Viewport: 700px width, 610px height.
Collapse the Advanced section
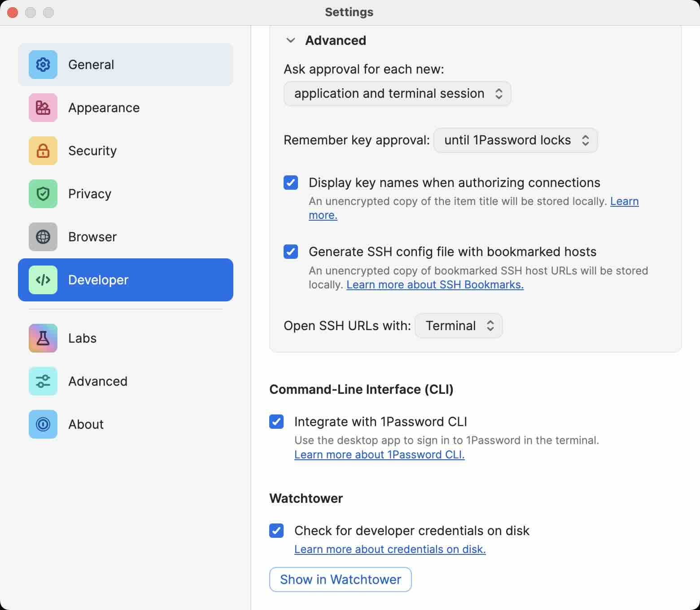click(x=290, y=40)
